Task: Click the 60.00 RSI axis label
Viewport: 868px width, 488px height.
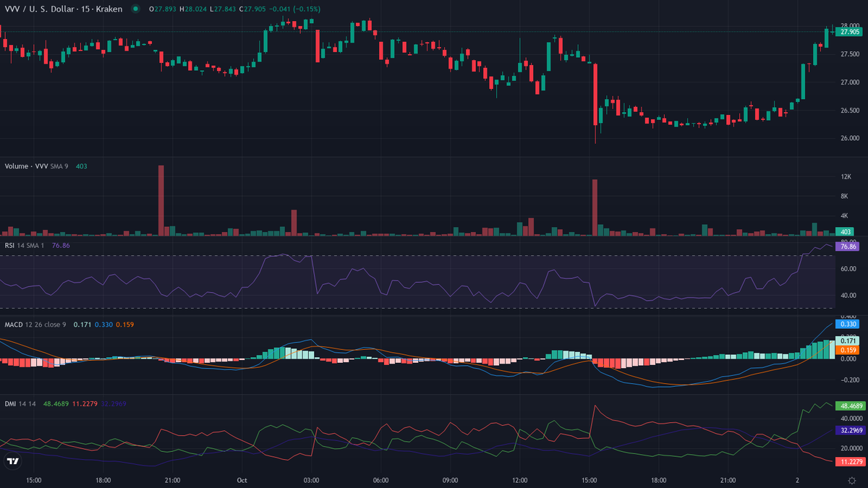Action: click(x=847, y=268)
